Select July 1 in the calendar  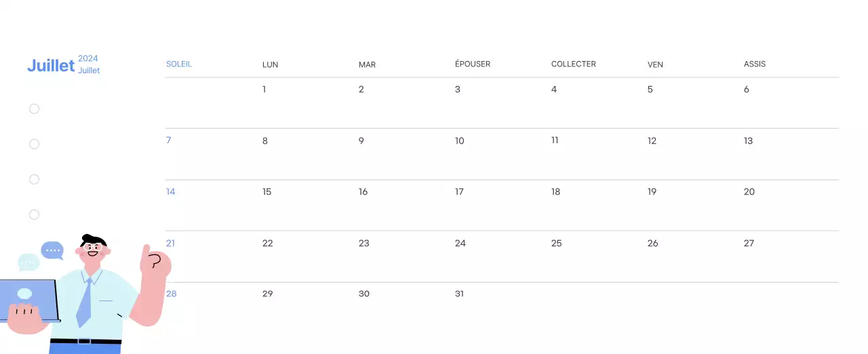(x=264, y=90)
